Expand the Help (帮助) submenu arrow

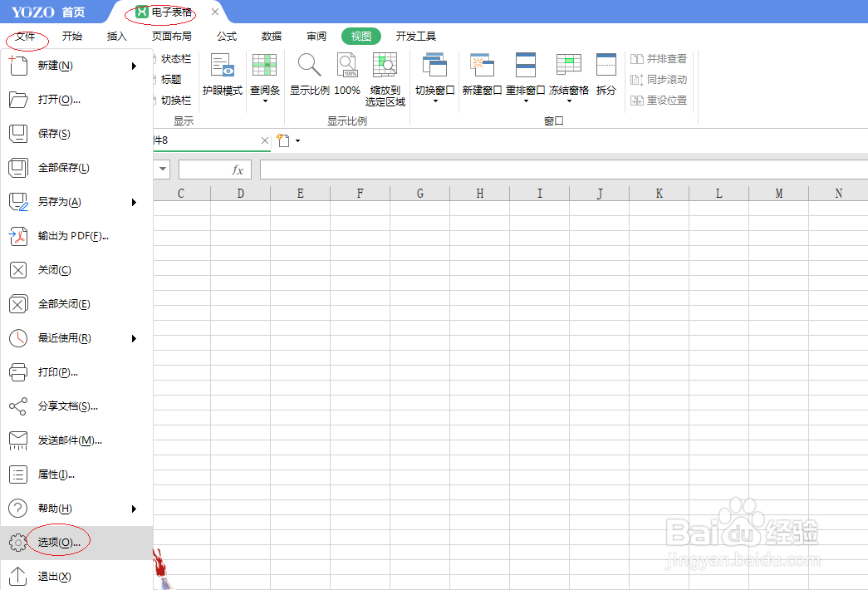click(x=134, y=509)
